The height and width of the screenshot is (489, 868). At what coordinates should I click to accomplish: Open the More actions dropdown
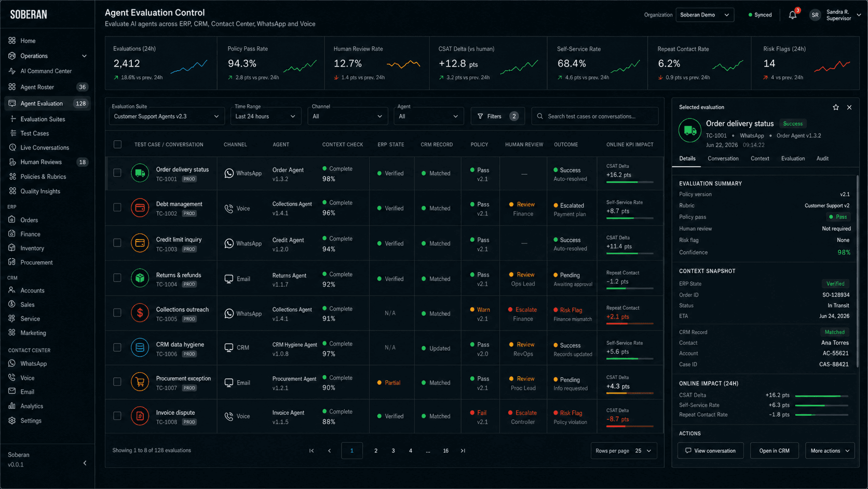[x=830, y=451]
